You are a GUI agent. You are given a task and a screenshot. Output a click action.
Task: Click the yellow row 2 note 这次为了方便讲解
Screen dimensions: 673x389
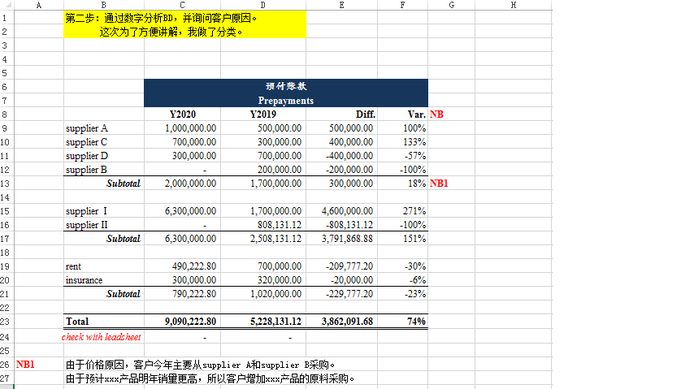coord(185,32)
